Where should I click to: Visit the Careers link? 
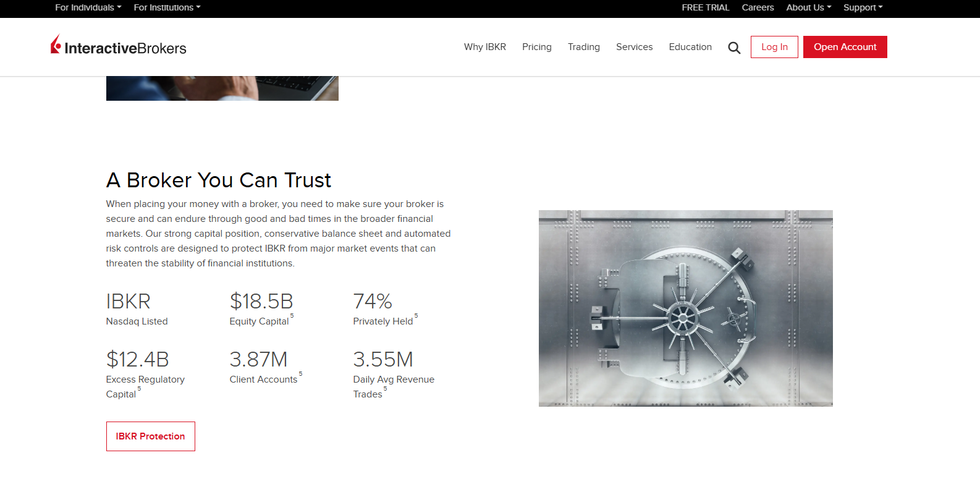click(x=758, y=7)
